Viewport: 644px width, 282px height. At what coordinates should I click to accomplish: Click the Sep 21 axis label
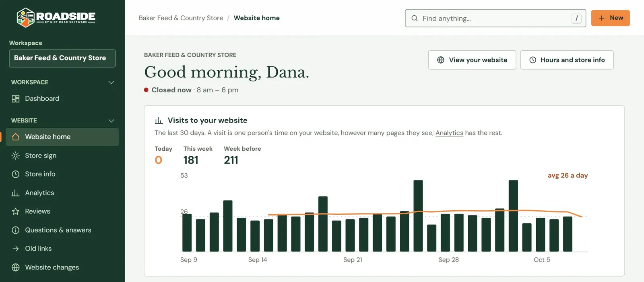pos(353,260)
